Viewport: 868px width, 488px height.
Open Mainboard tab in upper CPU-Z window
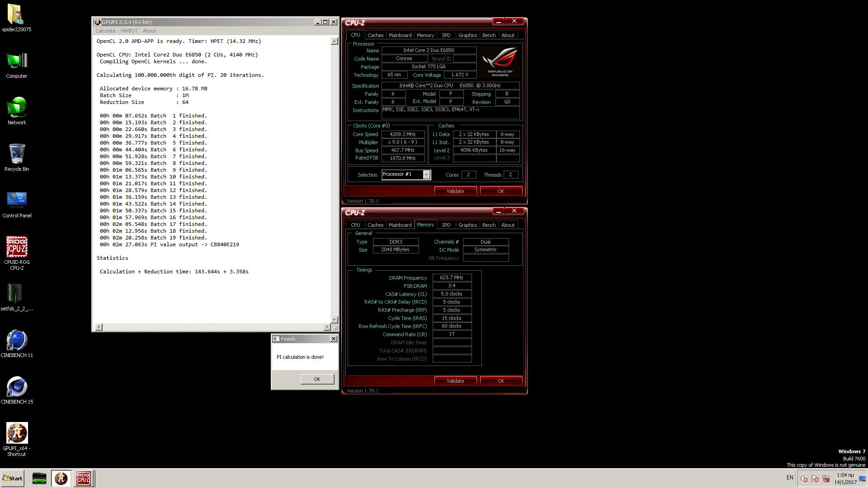(x=400, y=35)
